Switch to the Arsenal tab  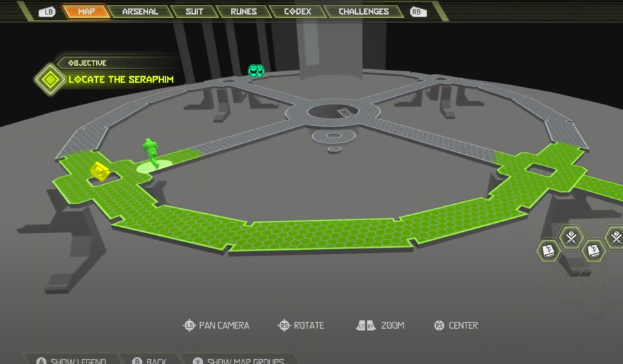[x=140, y=12]
